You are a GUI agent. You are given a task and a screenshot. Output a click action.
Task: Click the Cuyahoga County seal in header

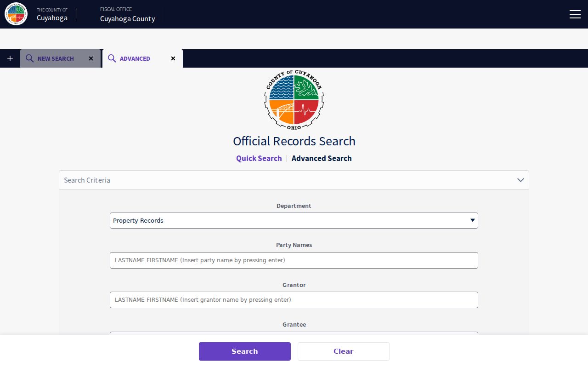(x=16, y=14)
